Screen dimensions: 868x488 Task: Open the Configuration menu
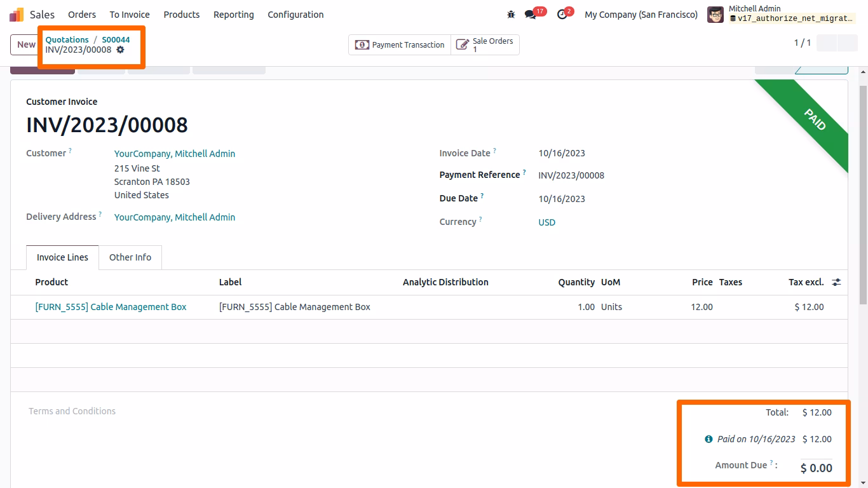click(x=295, y=15)
